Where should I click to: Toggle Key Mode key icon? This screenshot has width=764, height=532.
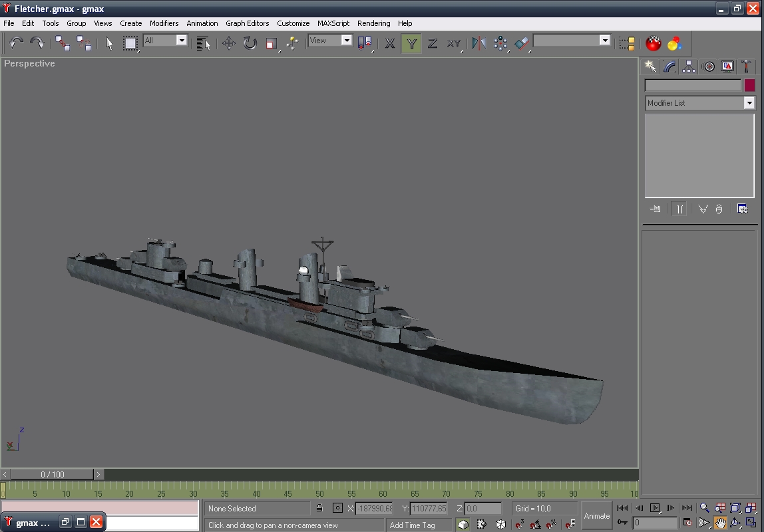pos(622,523)
